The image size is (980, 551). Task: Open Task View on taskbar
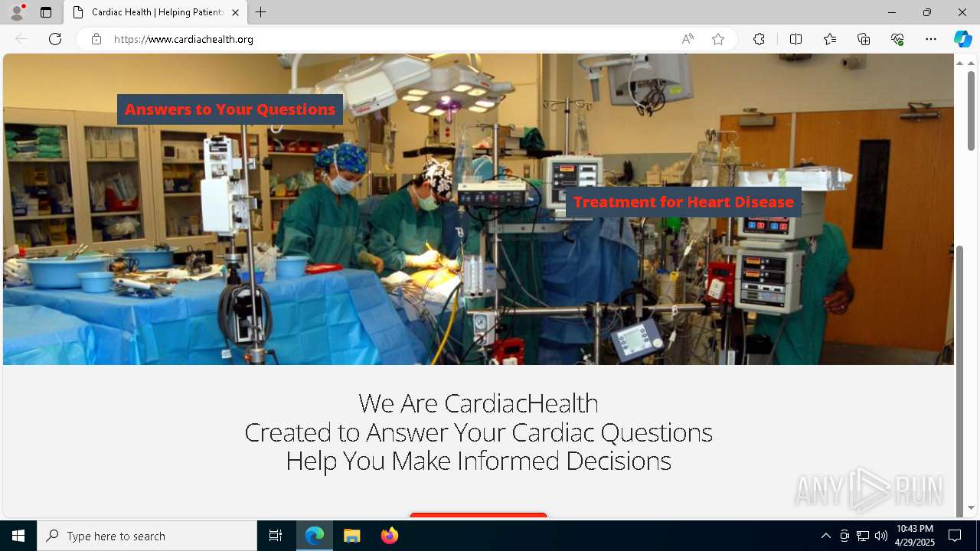point(276,536)
